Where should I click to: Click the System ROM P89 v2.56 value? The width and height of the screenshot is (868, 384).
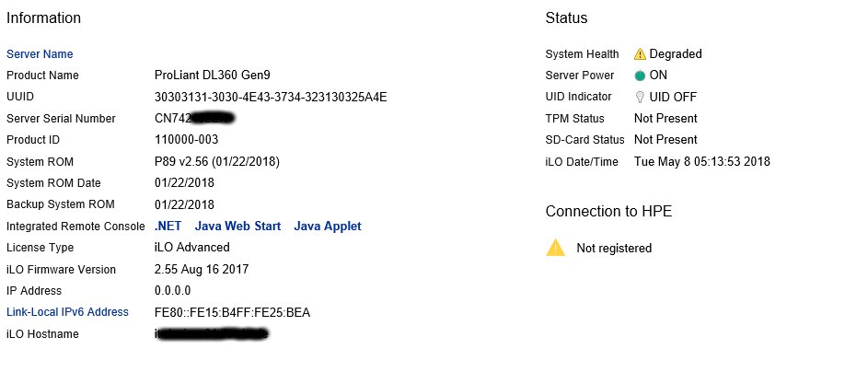[x=217, y=161]
